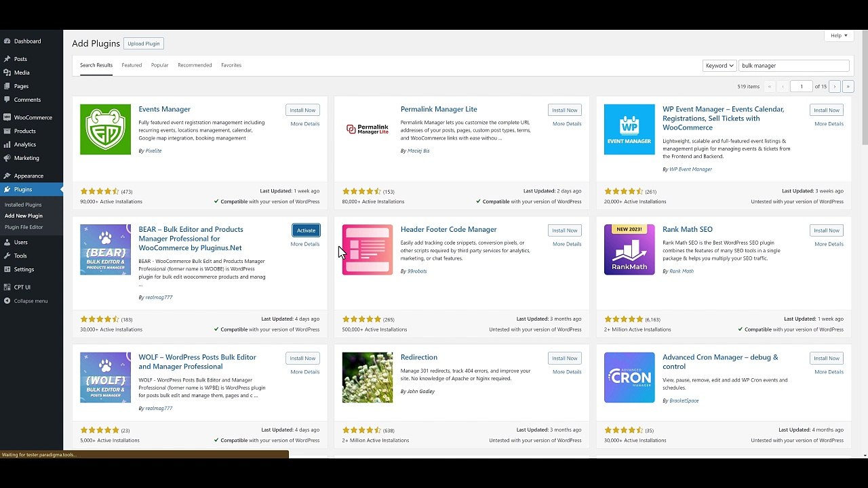The width and height of the screenshot is (868, 488).
Task: Install the Rank Math SEO plugin
Action: (827, 230)
